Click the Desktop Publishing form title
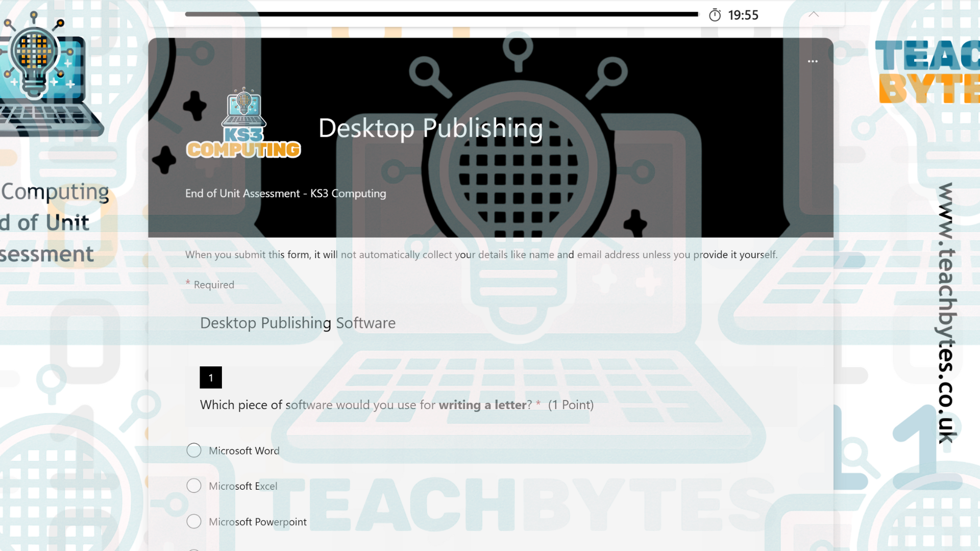980x551 pixels. [x=430, y=128]
